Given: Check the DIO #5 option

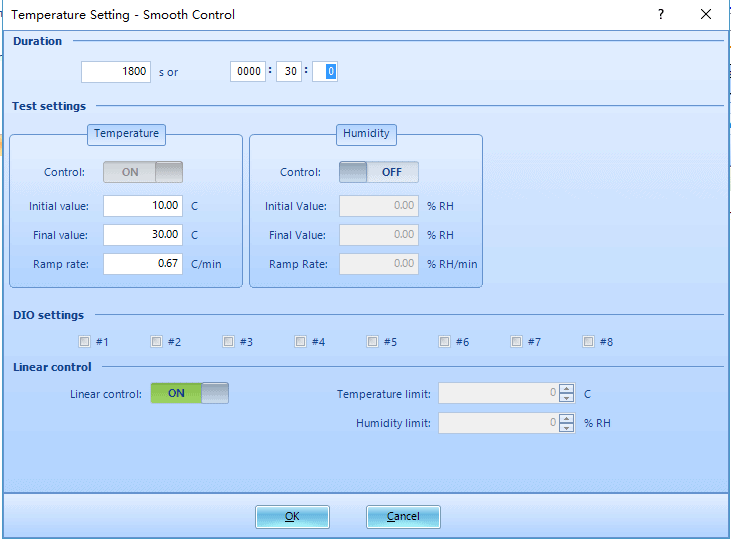Looking at the screenshot, I should 373,342.
